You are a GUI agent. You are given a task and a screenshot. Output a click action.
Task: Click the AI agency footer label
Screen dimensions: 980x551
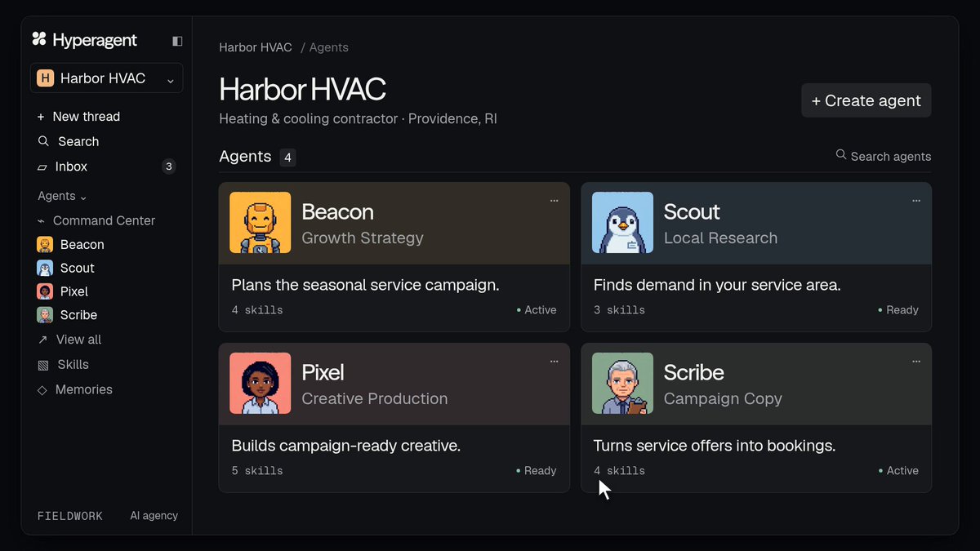(x=154, y=516)
